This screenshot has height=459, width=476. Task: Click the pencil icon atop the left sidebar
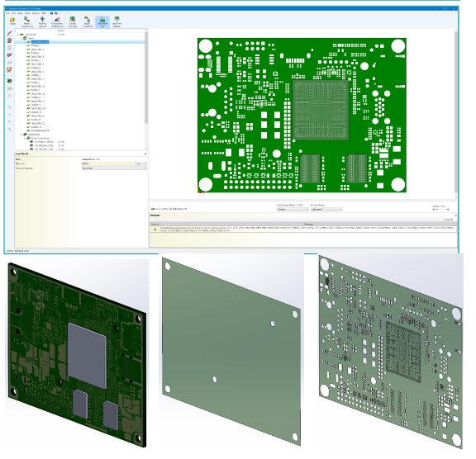(9, 33)
